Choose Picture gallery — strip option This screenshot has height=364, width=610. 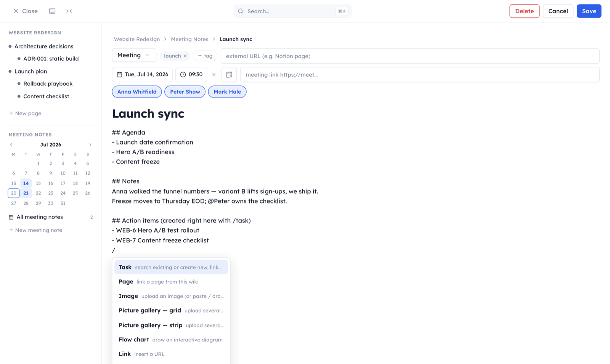click(171, 325)
